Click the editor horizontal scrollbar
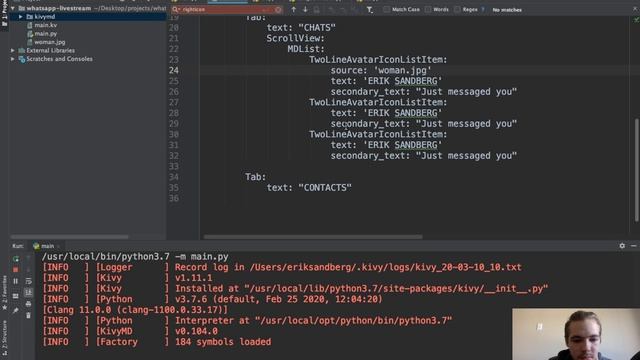 pyautogui.click(x=313, y=237)
